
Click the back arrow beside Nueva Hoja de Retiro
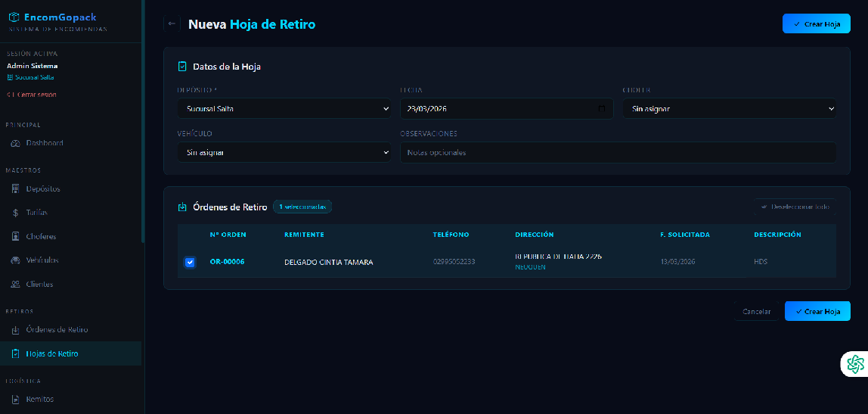coord(172,24)
